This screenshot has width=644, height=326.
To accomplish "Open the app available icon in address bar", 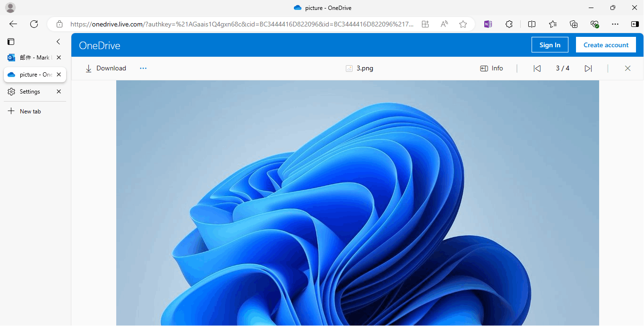I will (x=425, y=24).
